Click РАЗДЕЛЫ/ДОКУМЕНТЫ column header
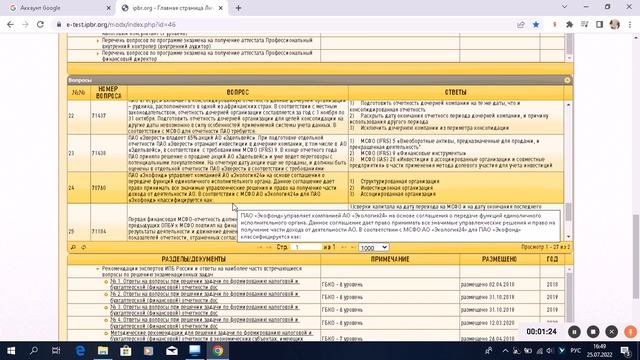This screenshot has width=640, height=360. [x=193, y=259]
